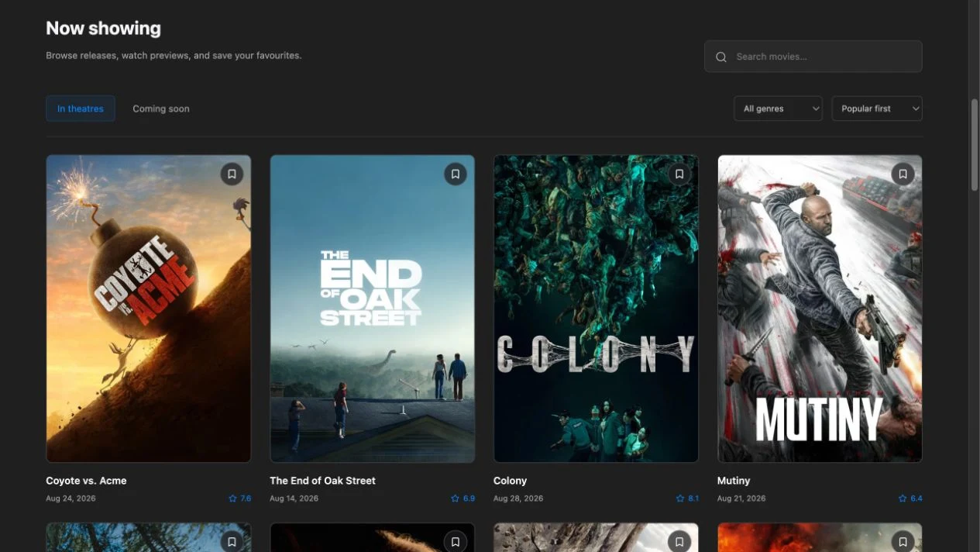The height and width of the screenshot is (552, 980).
Task: Bookmark the Coyote vs. Acme movie
Action: 232,174
